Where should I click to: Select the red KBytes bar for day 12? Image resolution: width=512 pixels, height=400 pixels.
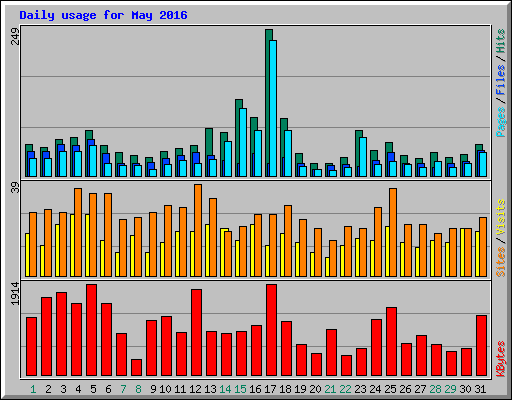pyautogui.click(x=196, y=333)
